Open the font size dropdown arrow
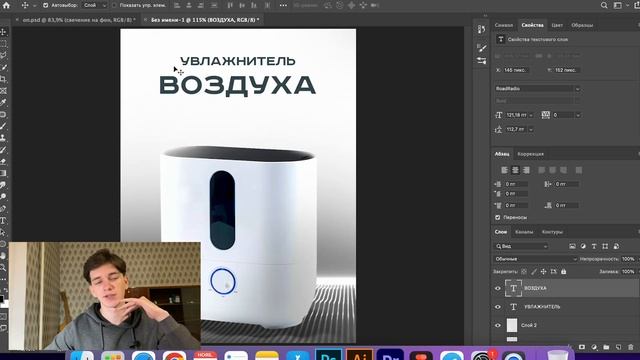 531,115
